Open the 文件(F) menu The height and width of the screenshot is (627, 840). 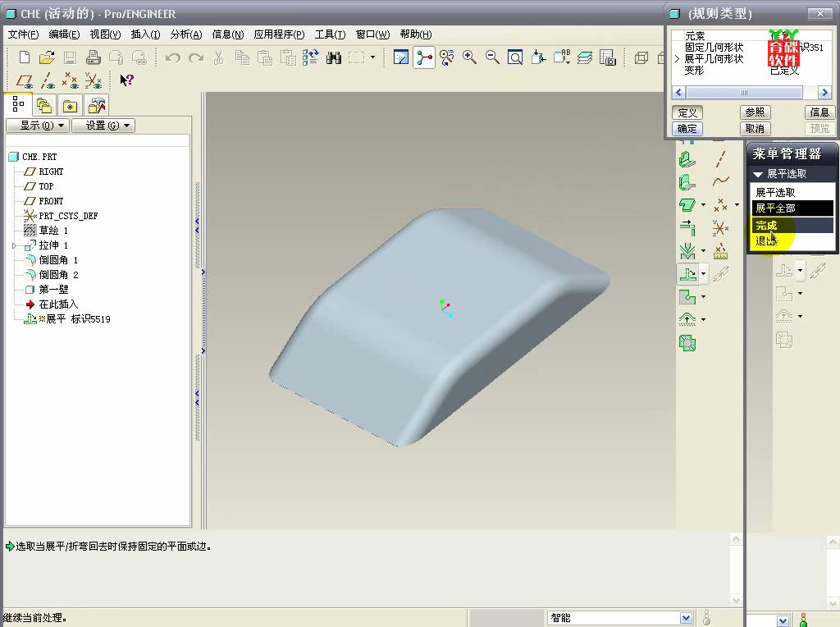coord(23,34)
